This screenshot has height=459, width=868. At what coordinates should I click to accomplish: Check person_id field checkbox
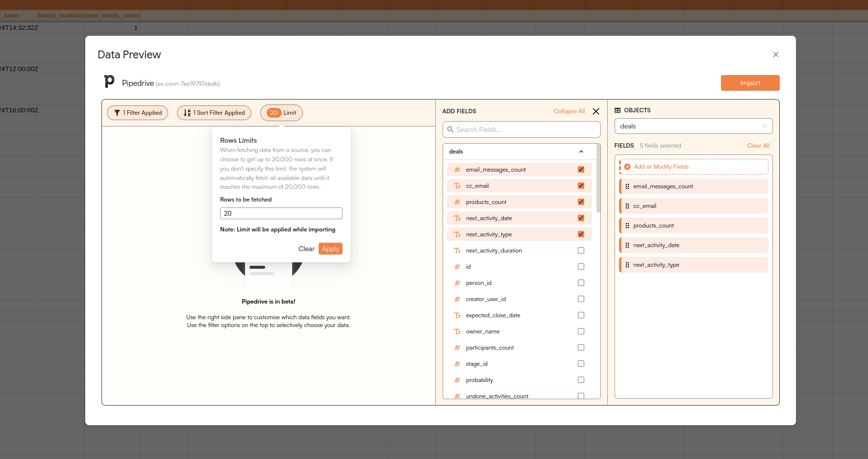point(581,283)
